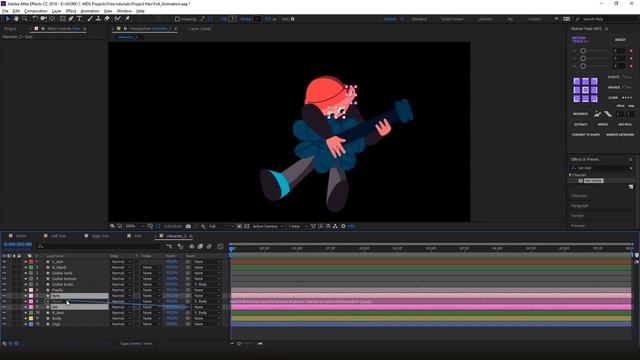Click the timeline Graph Editor icon
The image size is (640, 360).
[x=220, y=247]
